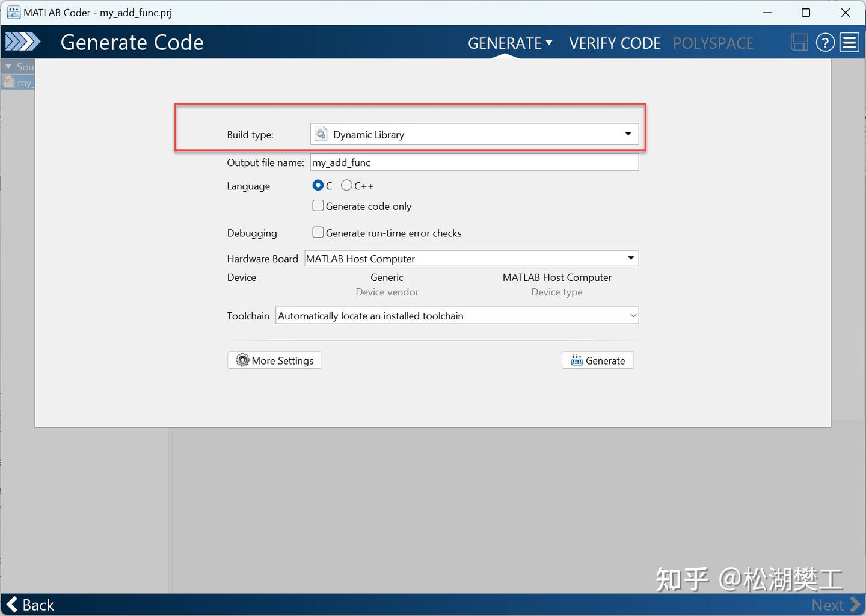Click the Generate button

tap(598, 360)
